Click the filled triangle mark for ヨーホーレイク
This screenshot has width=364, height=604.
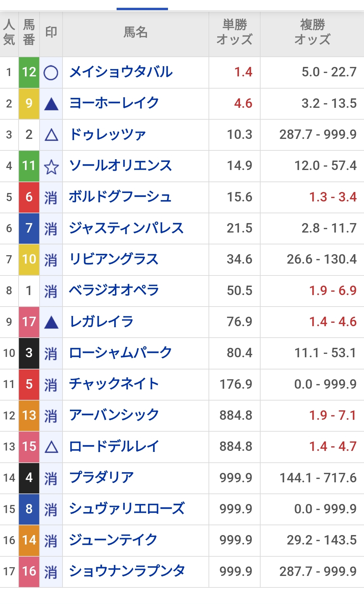(x=51, y=104)
